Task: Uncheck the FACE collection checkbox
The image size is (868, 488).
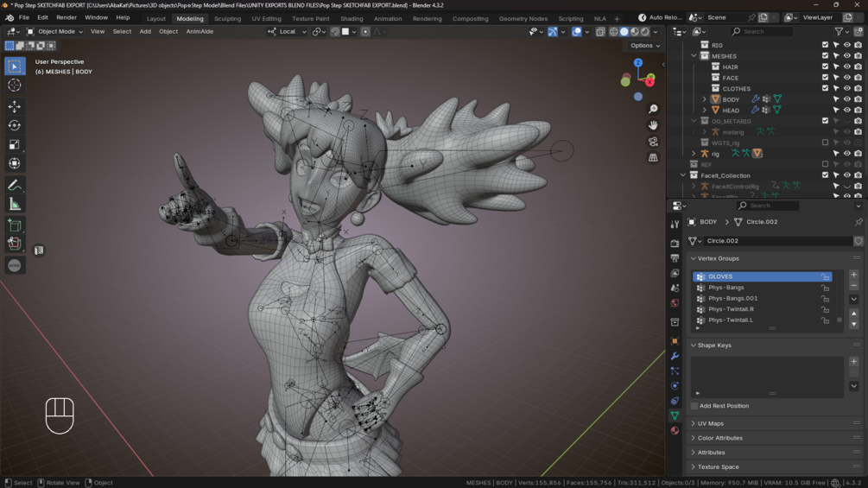Action: click(826, 78)
